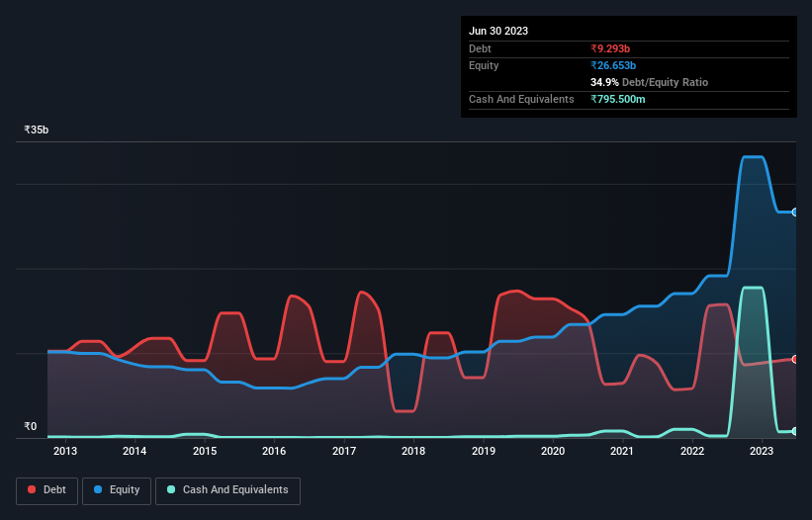812x520 pixels.
Task: Click the 2017 x-axis label
Action: (344, 451)
